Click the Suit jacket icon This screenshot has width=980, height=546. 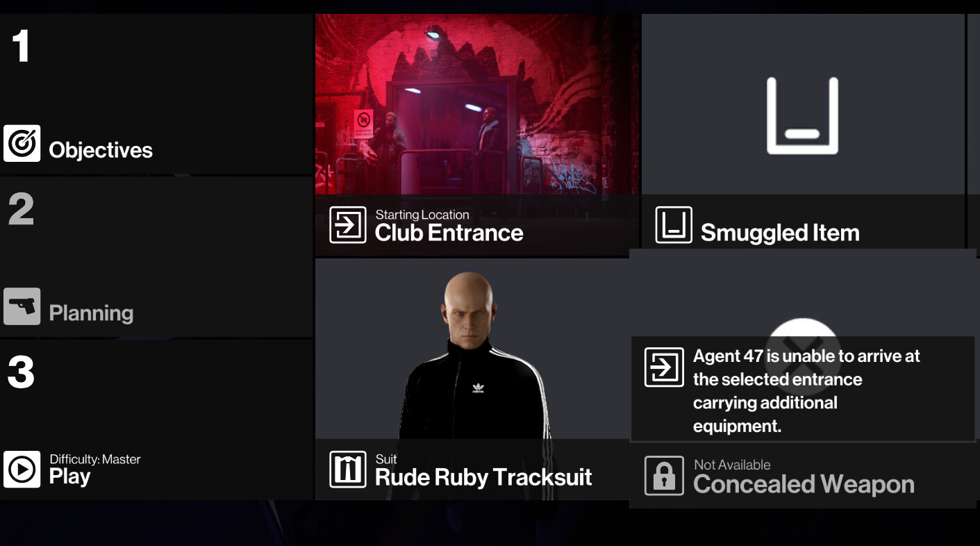point(347,470)
